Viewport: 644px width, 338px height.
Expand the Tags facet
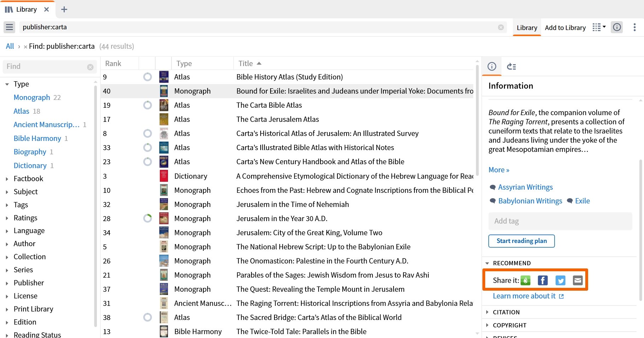(x=7, y=205)
